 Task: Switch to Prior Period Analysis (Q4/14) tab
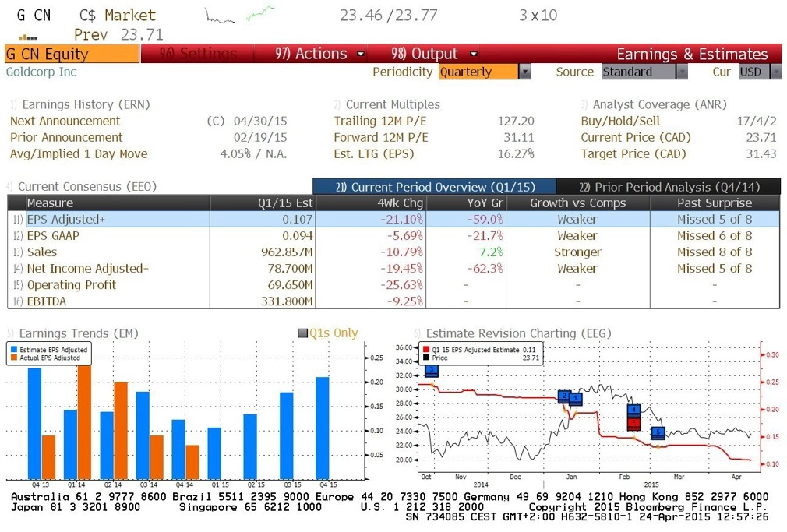tap(669, 187)
